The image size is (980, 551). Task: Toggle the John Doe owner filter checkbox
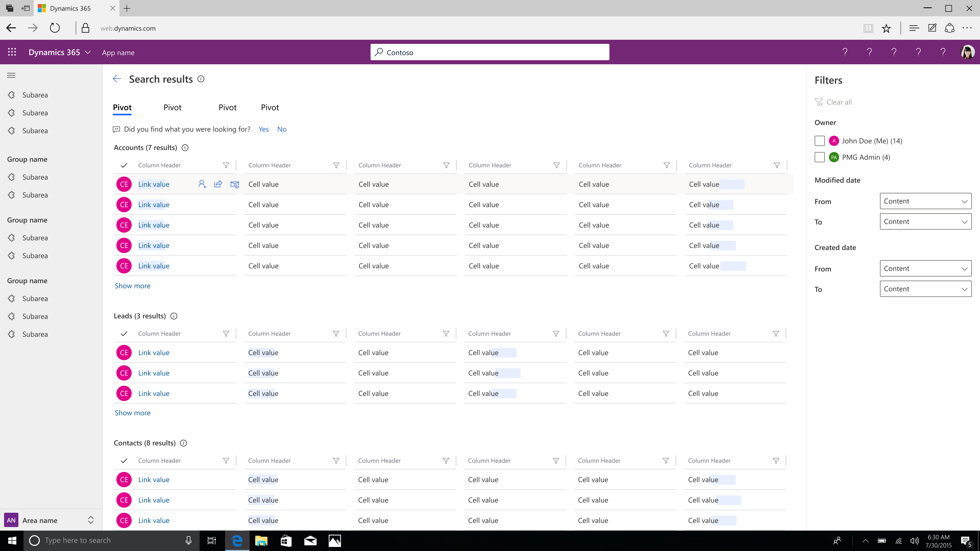[x=819, y=140]
